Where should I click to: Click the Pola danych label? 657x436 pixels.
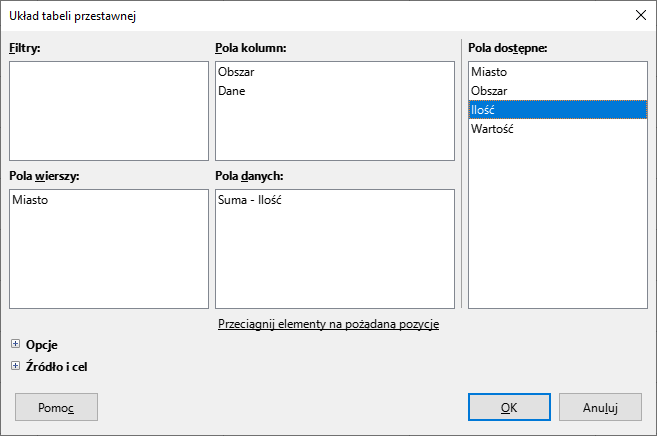click(251, 177)
